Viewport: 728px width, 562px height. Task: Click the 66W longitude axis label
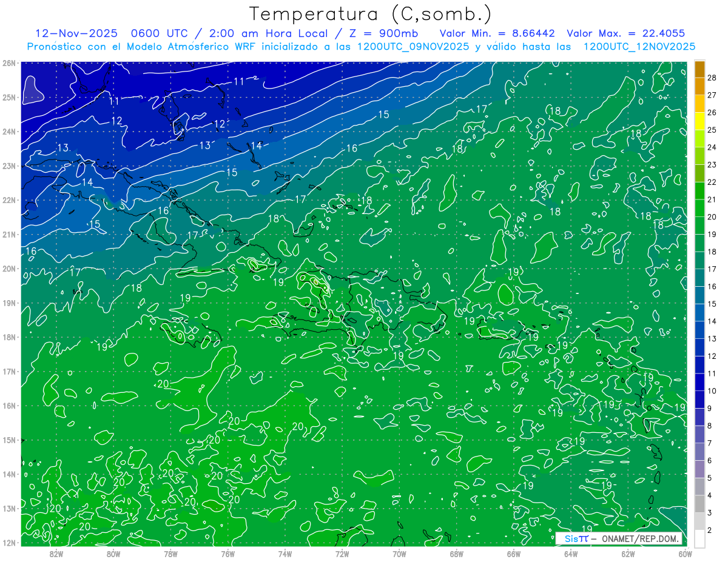[x=514, y=554]
